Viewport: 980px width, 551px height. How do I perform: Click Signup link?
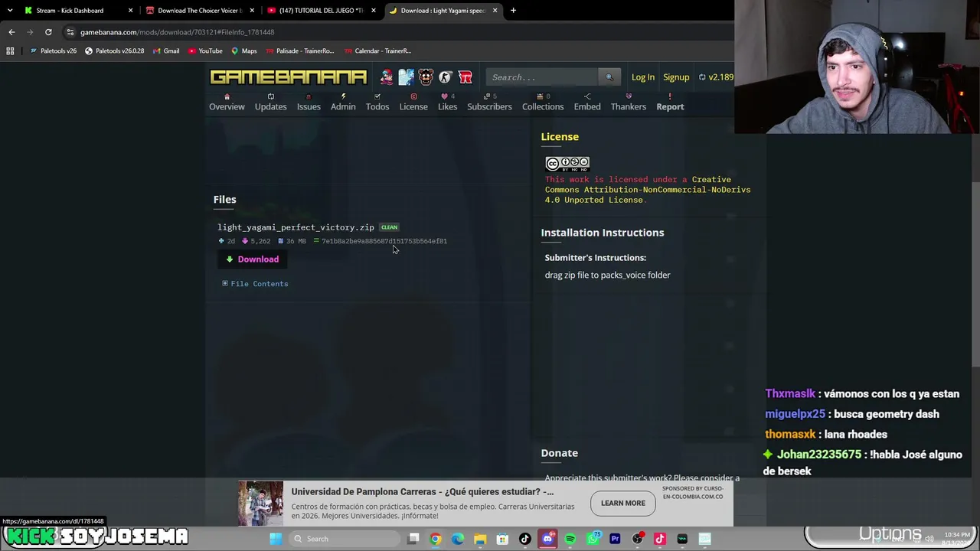tap(676, 77)
